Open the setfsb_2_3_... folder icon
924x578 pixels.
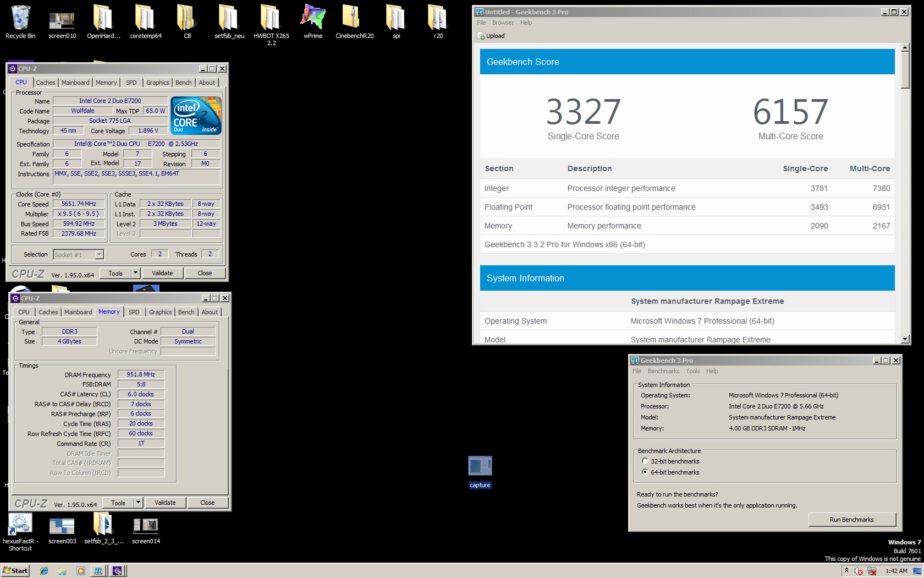[103, 528]
